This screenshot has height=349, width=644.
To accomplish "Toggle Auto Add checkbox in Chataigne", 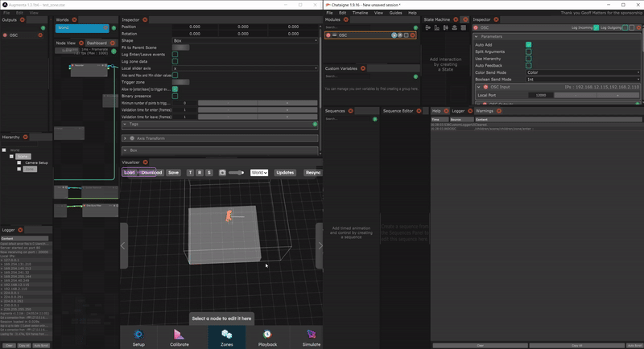I will (x=528, y=44).
